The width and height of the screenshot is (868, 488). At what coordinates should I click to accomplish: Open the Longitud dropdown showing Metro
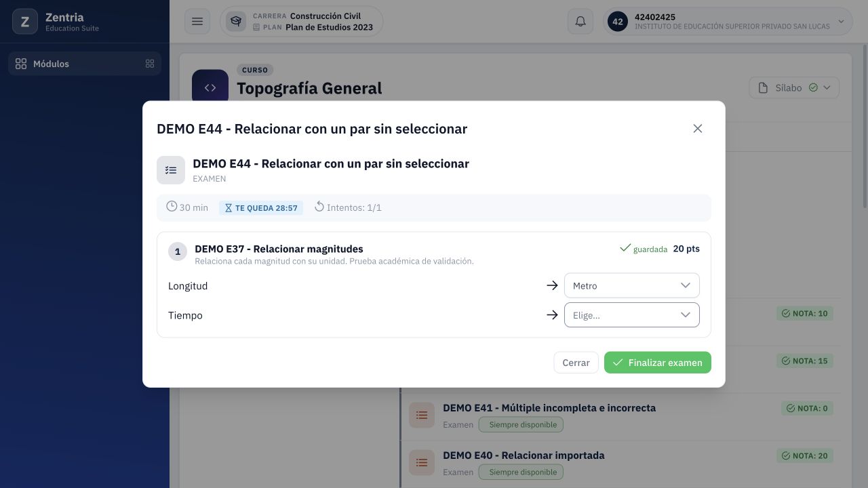pyautogui.click(x=631, y=285)
